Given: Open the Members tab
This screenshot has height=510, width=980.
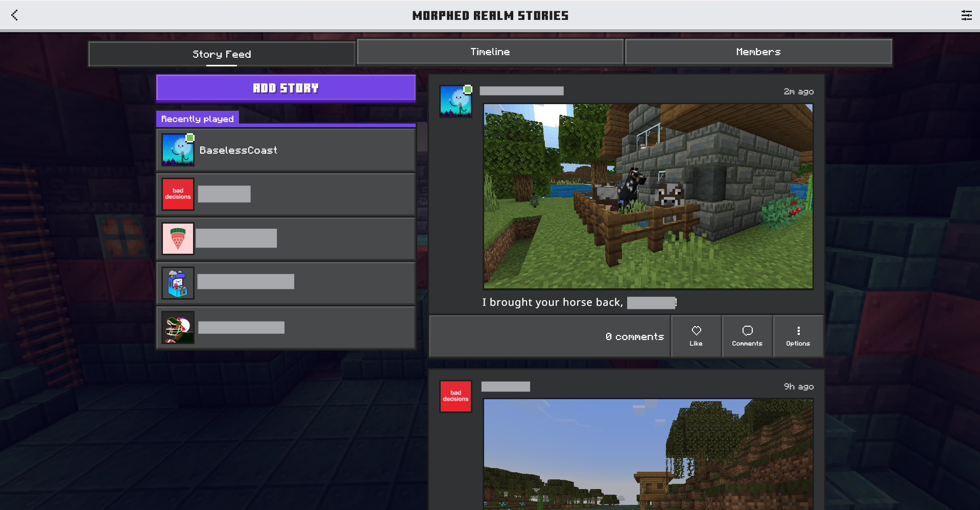Looking at the screenshot, I should tap(758, 52).
